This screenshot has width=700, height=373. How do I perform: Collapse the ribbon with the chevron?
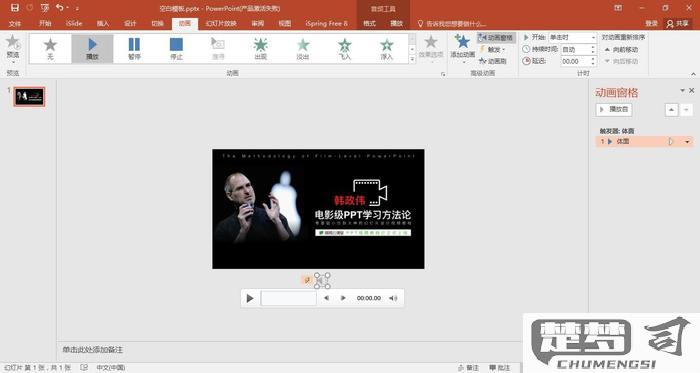pos(693,74)
